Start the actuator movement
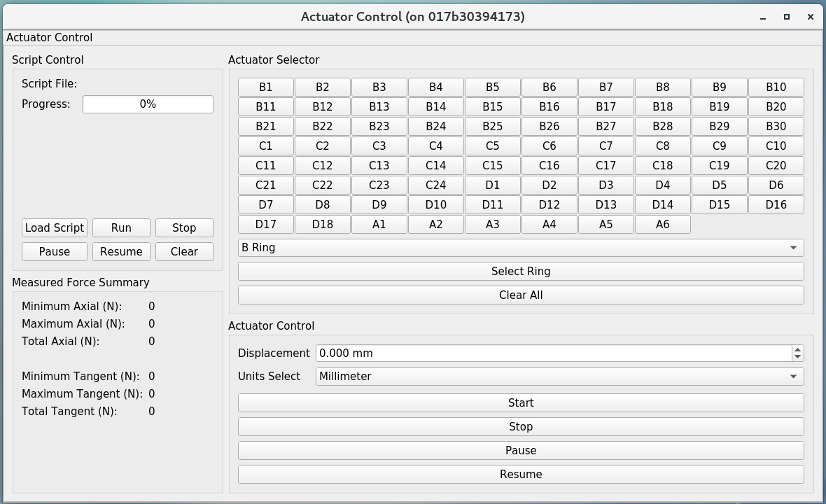Screen dimensions: 826x504 (520, 403)
